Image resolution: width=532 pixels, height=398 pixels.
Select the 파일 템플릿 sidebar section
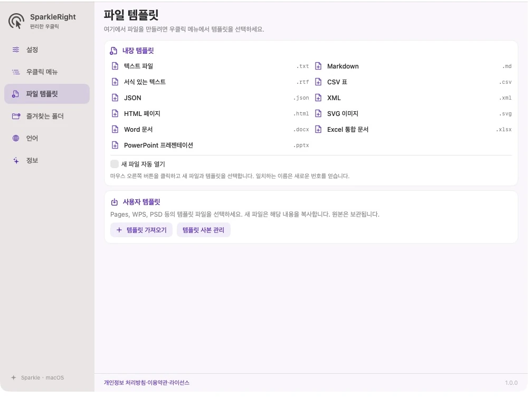(47, 94)
